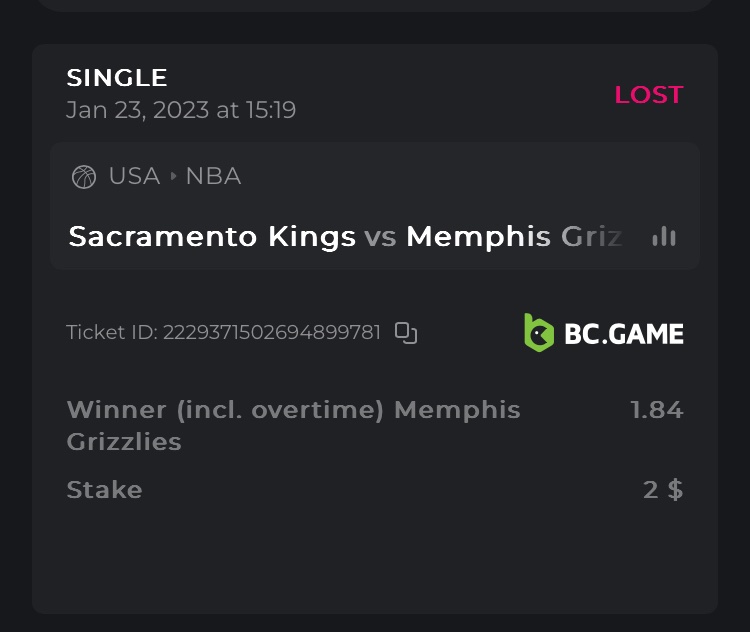The image size is (750, 632).
Task: Click the card edge above the SINGLE bet
Action: click(x=375, y=5)
